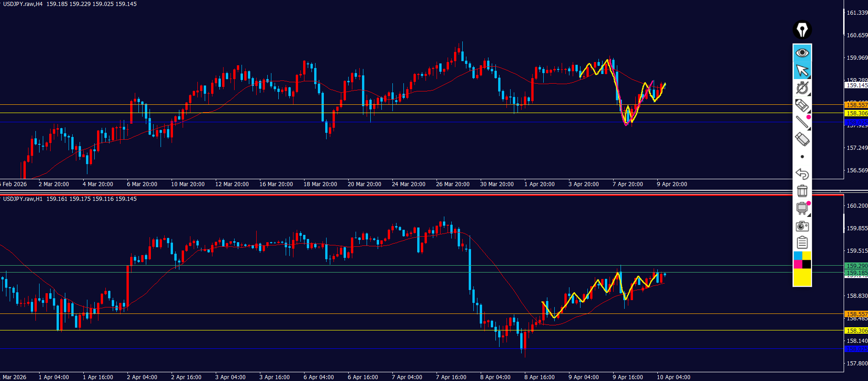Image resolution: width=868 pixels, height=381 pixels.
Task: Click the clipboard icon
Action: coord(802,242)
